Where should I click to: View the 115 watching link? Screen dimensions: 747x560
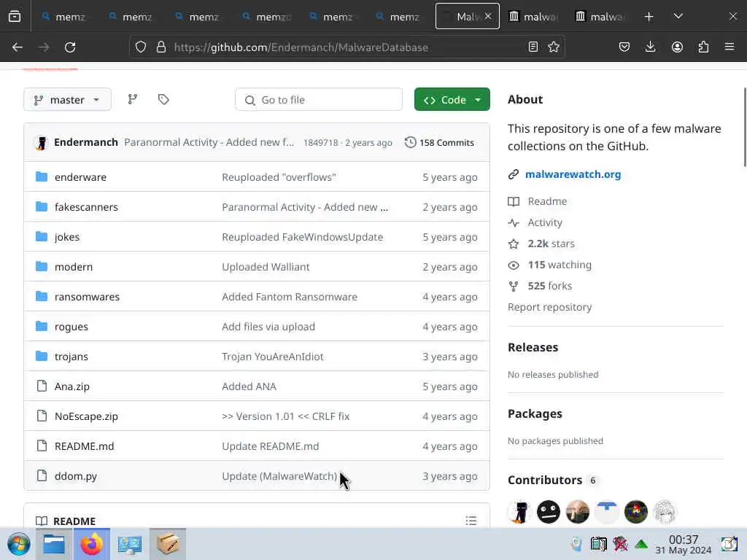pos(560,265)
